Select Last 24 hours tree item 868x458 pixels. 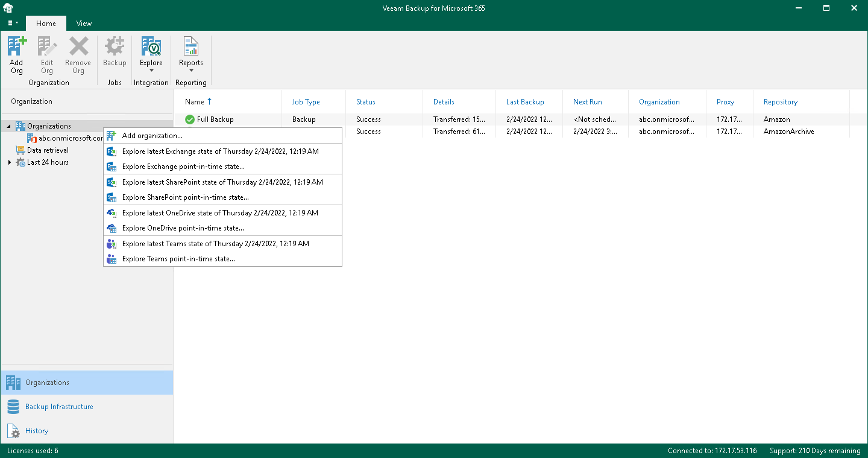tap(48, 162)
